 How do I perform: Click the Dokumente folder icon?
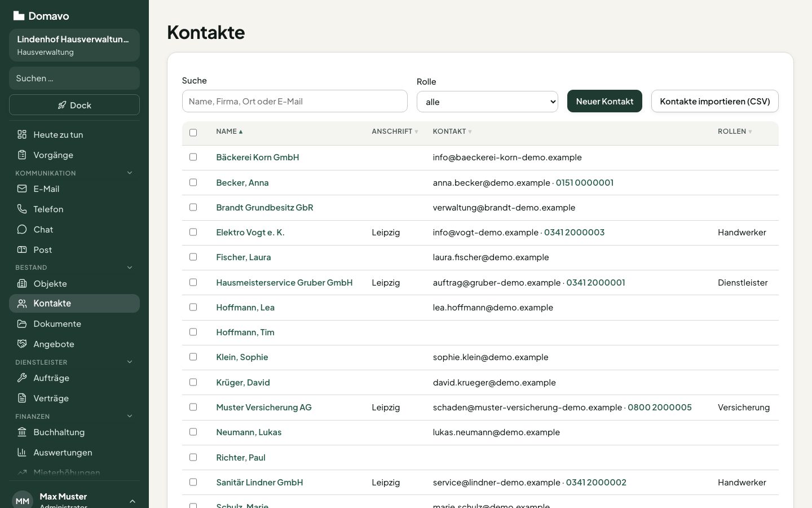(x=22, y=323)
